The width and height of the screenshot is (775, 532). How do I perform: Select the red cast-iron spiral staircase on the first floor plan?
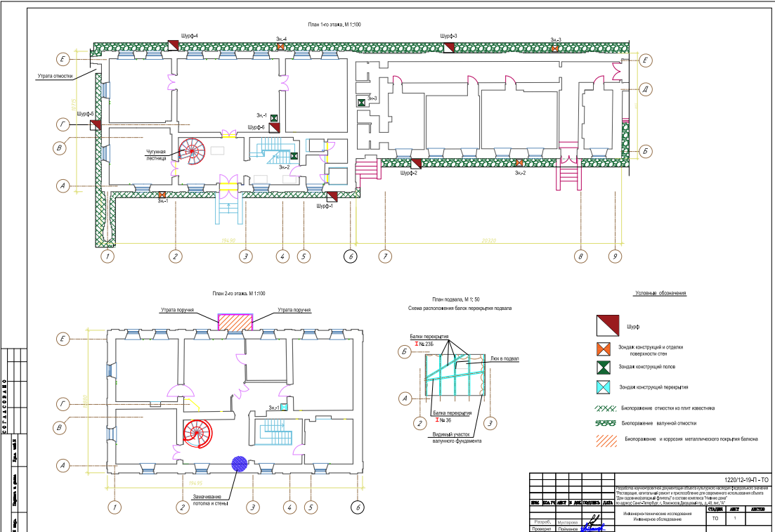click(192, 151)
